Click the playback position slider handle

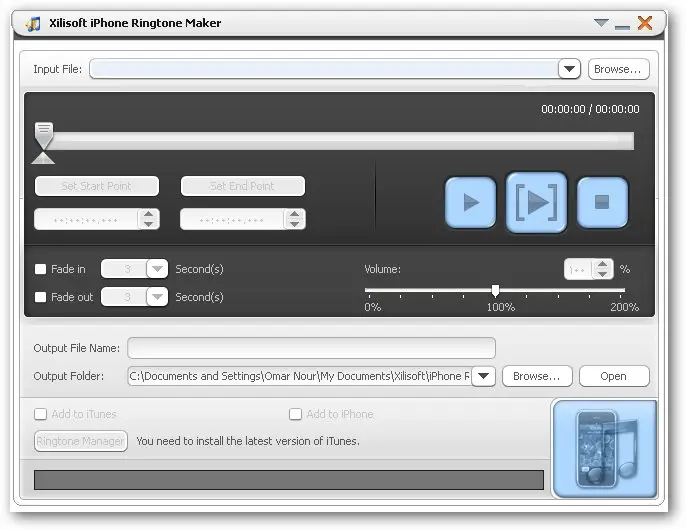[44, 135]
